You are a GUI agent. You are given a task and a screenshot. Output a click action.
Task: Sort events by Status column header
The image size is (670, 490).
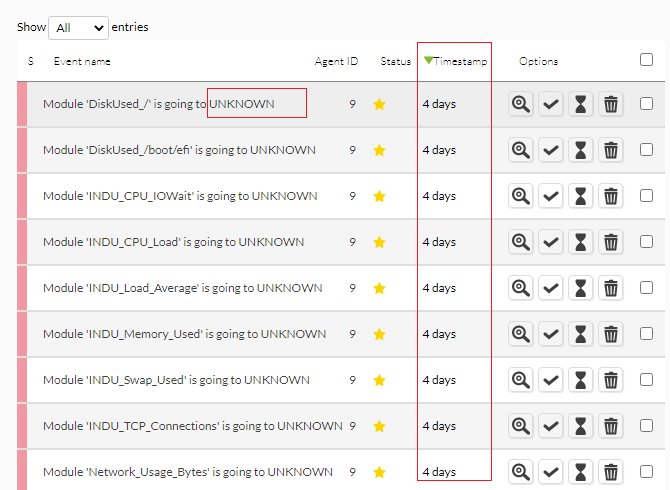click(x=396, y=61)
